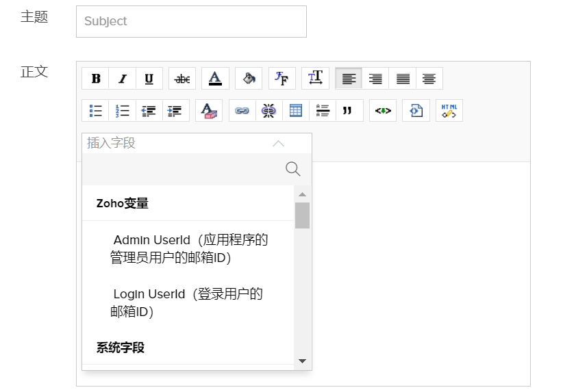
Task: Click the scrollbar up arrow in the dropdown list
Action: pyautogui.click(x=302, y=194)
